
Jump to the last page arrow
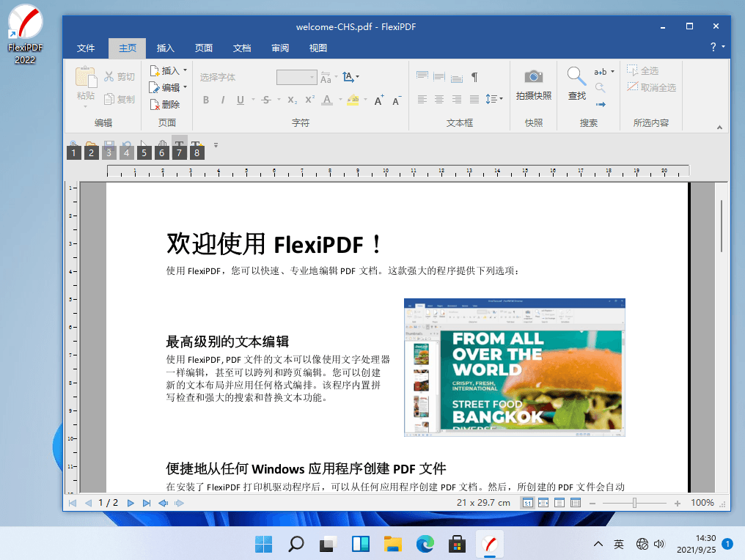click(x=147, y=503)
